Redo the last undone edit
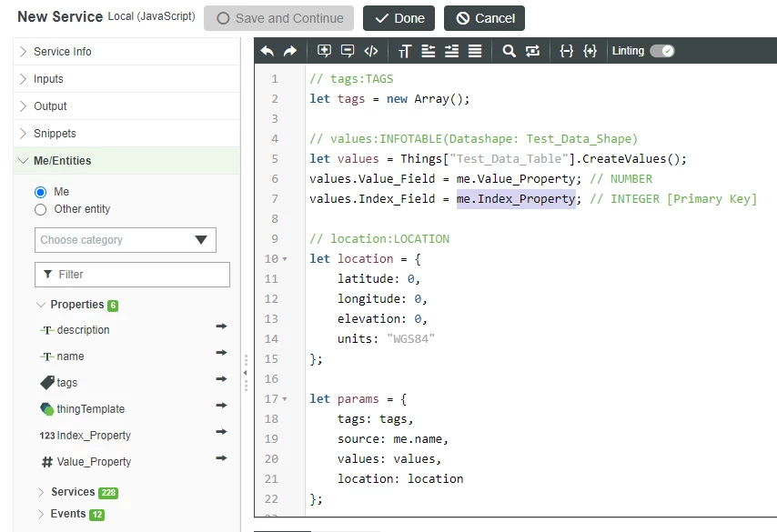The height and width of the screenshot is (532, 777). pos(290,51)
